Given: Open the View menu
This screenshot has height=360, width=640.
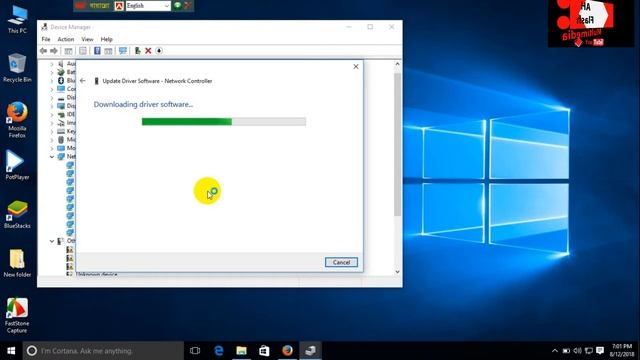Looking at the screenshot, I should [x=87, y=39].
